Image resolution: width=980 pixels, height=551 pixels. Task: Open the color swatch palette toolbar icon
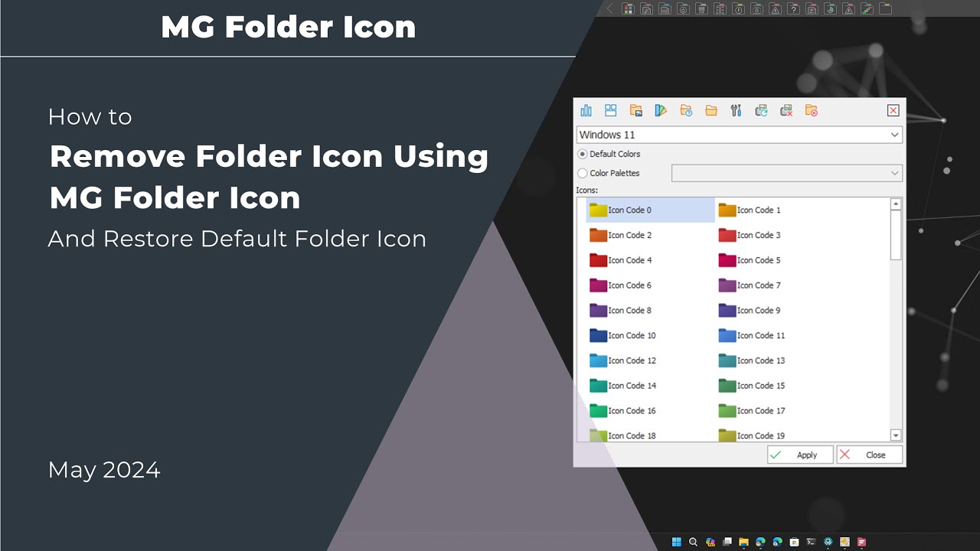tap(661, 111)
